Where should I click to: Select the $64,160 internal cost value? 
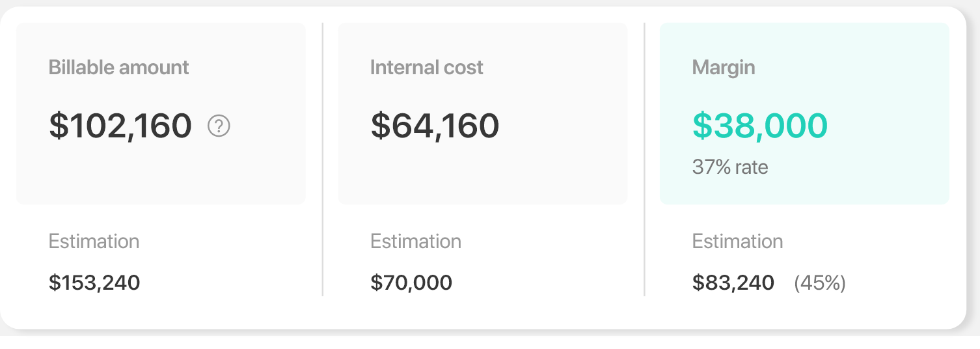tap(435, 126)
